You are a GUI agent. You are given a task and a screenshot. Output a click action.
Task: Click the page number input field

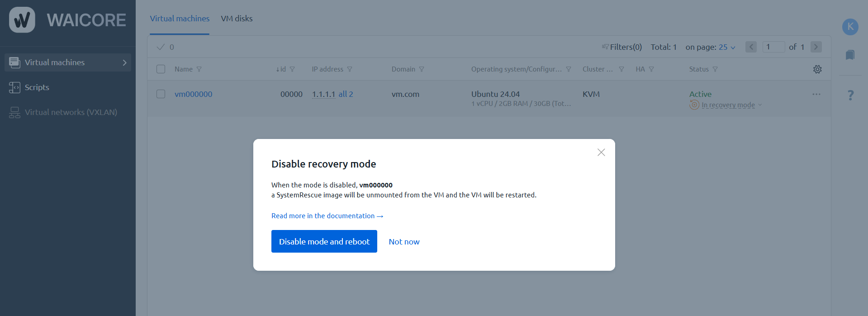coord(773,47)
